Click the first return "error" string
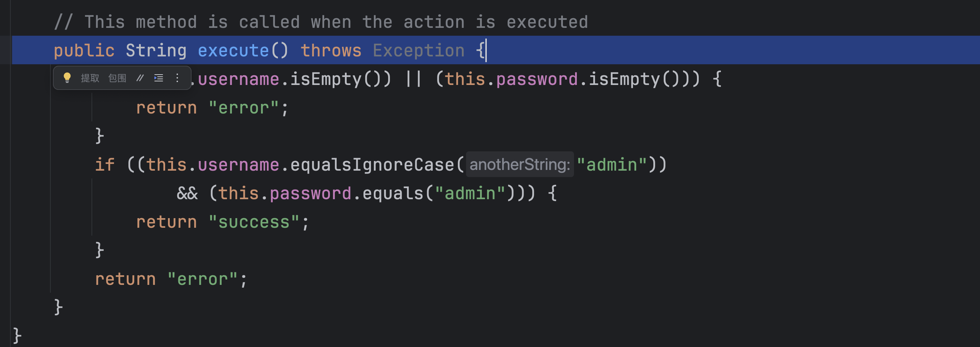The width and height of the screenshot is (980, 347). click(x=243, y=108)
